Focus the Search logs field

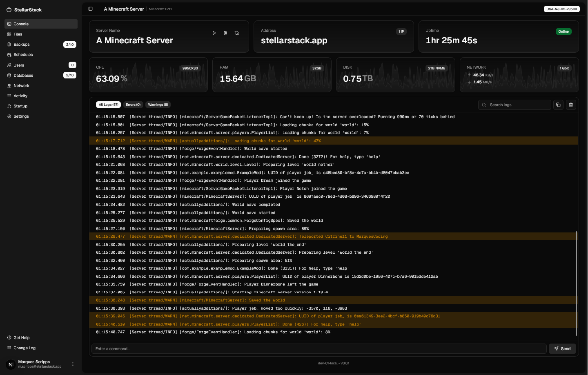(514, 105)
